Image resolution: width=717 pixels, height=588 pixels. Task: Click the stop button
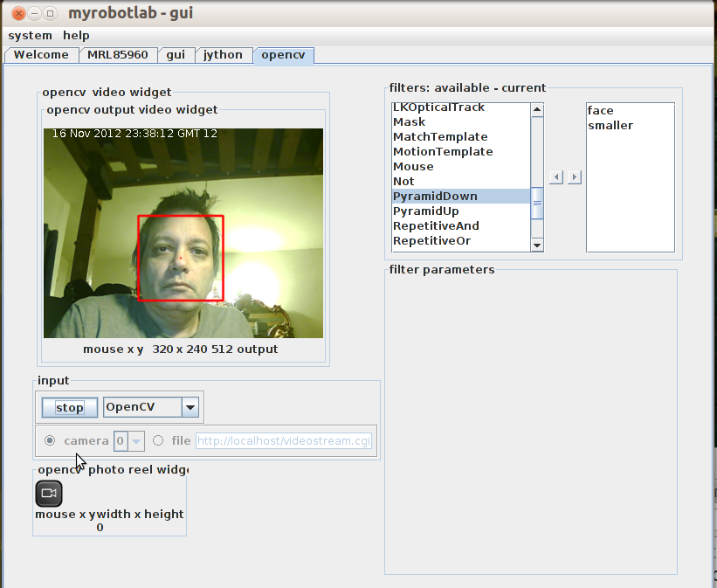click(x=70, y=407)
